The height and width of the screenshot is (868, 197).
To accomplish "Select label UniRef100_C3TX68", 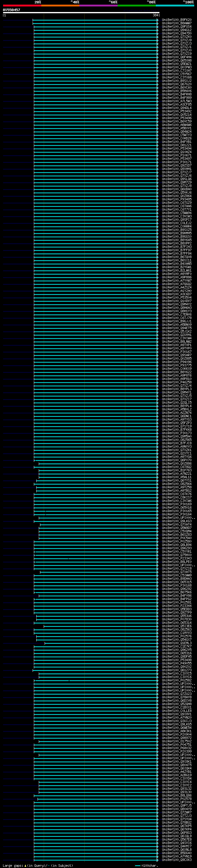I will coord(176,78).
